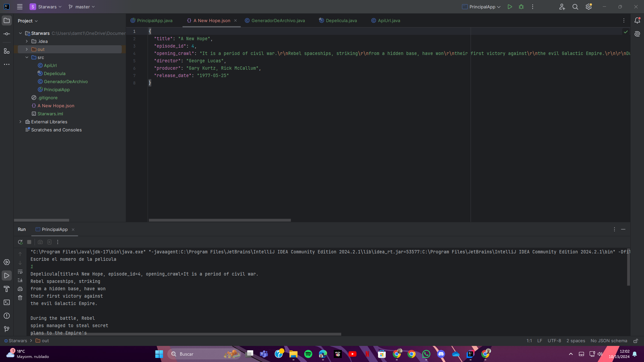Open the Search everywhere icon
The width and height of the screenshot is (644, 362).
(576, 7)
